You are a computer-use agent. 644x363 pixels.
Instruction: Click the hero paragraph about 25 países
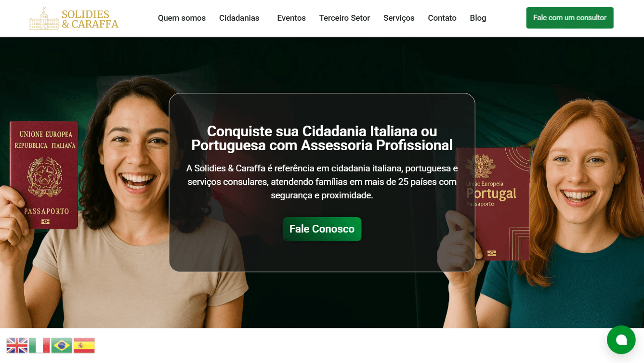[x=322, y=182]
